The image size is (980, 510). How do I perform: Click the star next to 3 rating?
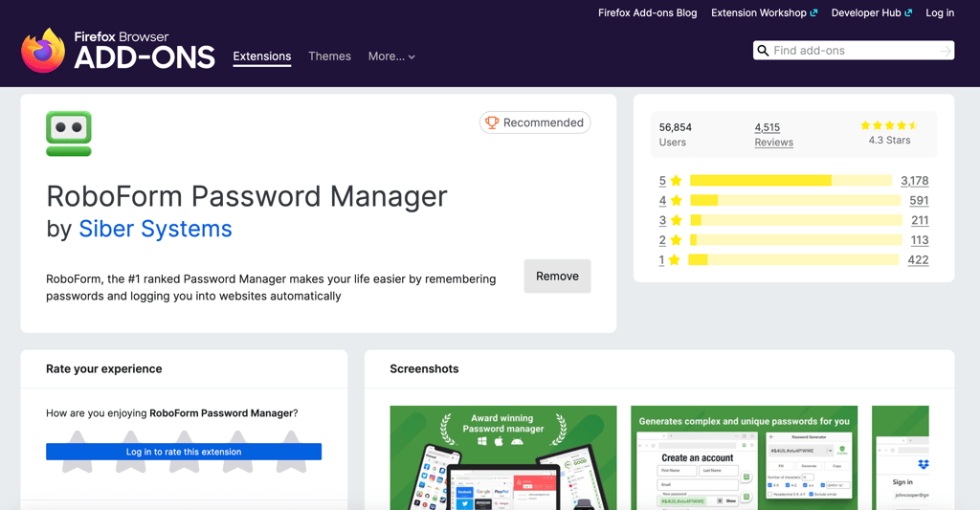pyautogui.click(x=676, y=220)
